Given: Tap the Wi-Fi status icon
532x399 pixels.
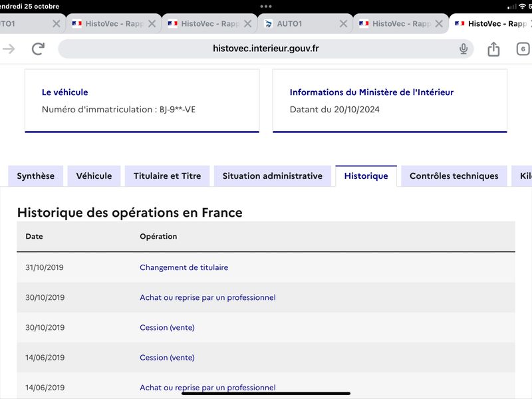Looking at the screenshot, I should 523,6.
